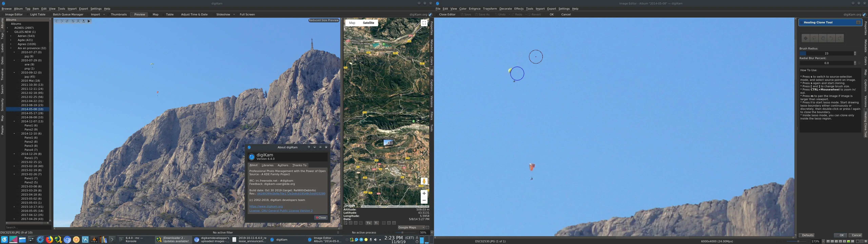
Task: Click the rotate left icon in preview toolbar
Action: tap(67, 21)
